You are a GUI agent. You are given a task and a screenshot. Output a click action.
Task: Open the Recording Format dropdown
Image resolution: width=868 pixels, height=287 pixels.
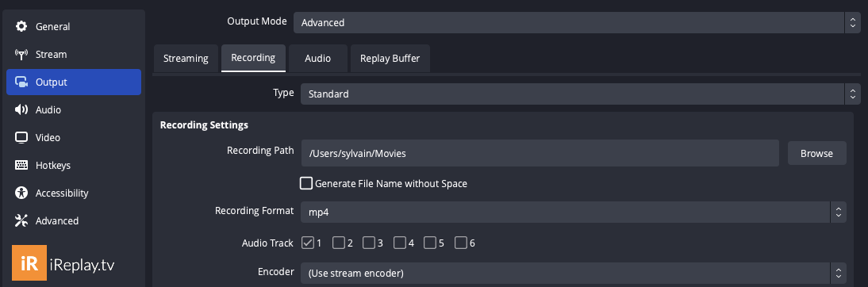pos(574,212)
